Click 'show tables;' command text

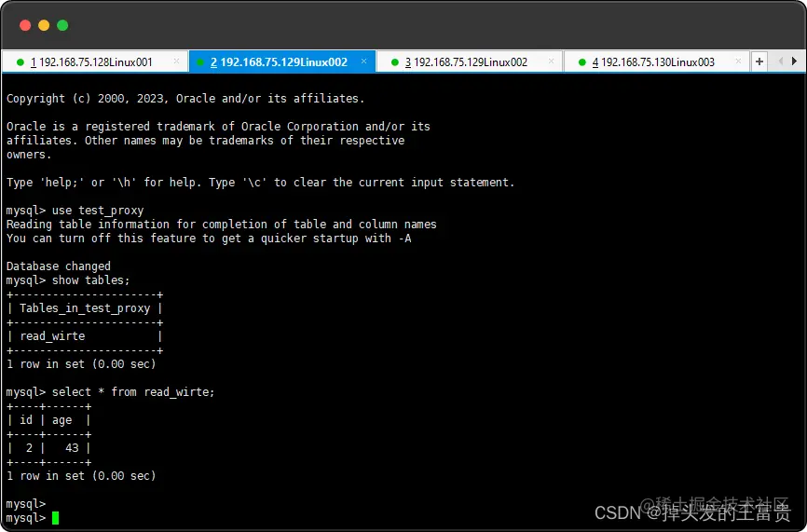(x=91, y=280)
